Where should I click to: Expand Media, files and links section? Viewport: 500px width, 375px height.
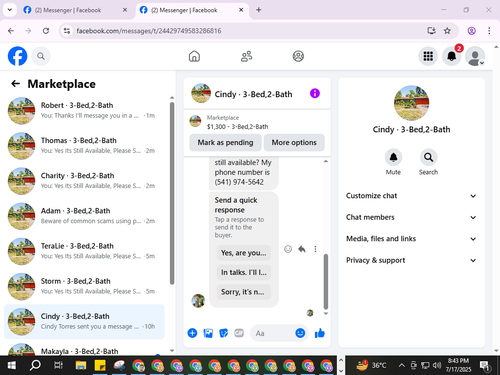[411, 239]
